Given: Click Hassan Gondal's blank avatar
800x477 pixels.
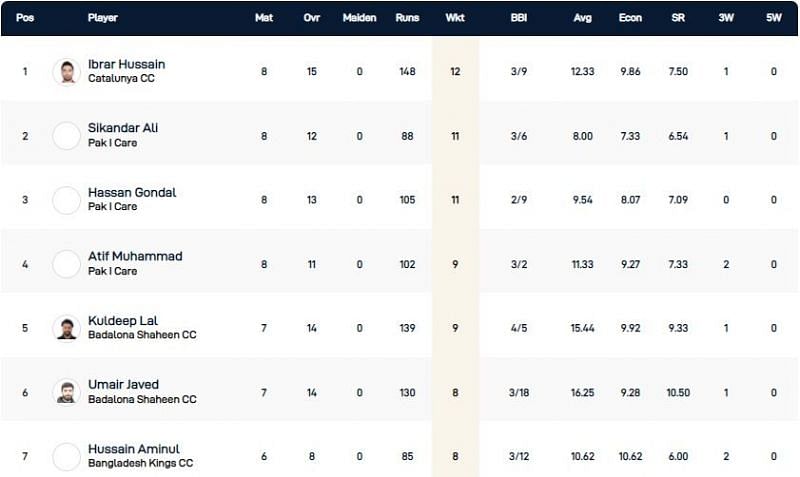Looking at the screenshot, I should (66, 200).
